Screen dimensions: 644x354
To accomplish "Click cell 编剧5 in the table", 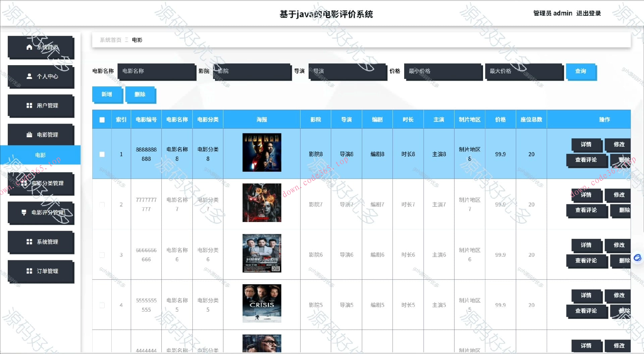I will (x=377, y=305).
